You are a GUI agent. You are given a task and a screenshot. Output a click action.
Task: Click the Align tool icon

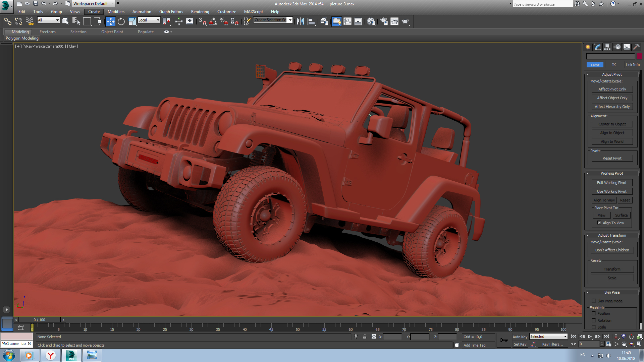click(x=311, y=21)
